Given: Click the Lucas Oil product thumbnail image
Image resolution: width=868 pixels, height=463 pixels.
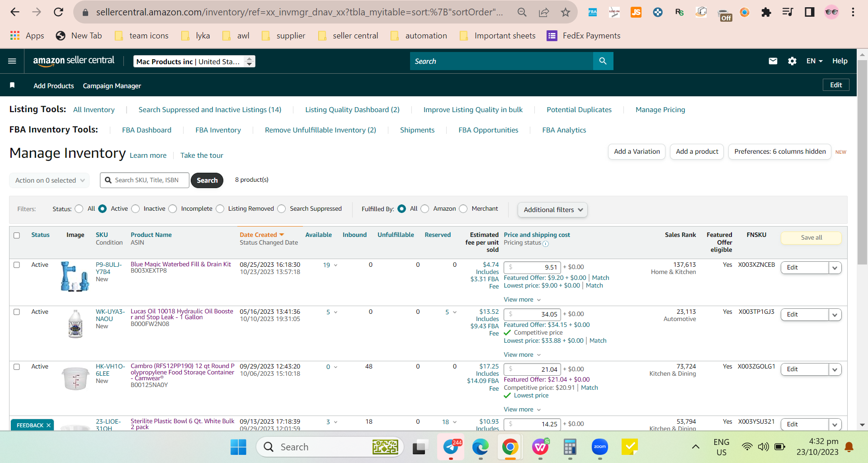Looking at the screenshot, I should click(x=75, y=324).
